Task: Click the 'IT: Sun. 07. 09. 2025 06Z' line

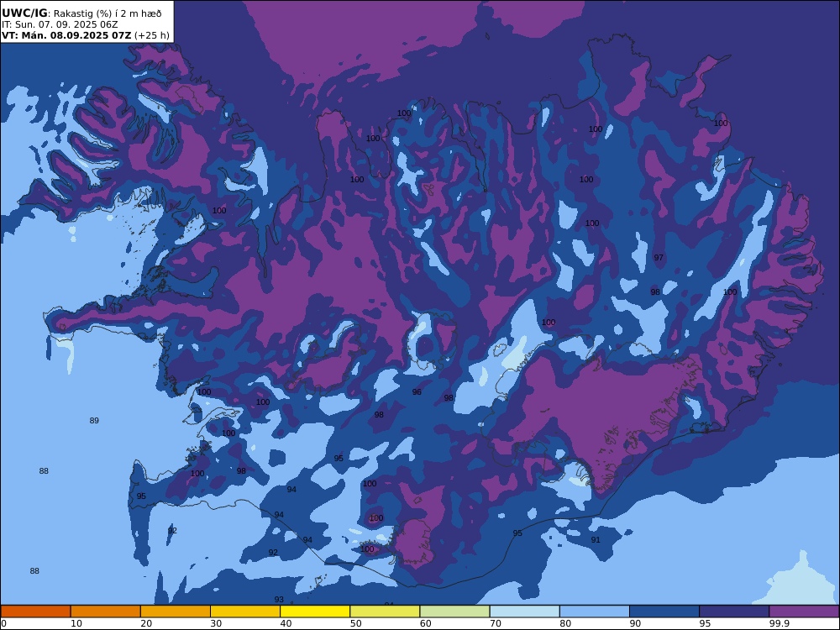Action: tap(60, 24)
